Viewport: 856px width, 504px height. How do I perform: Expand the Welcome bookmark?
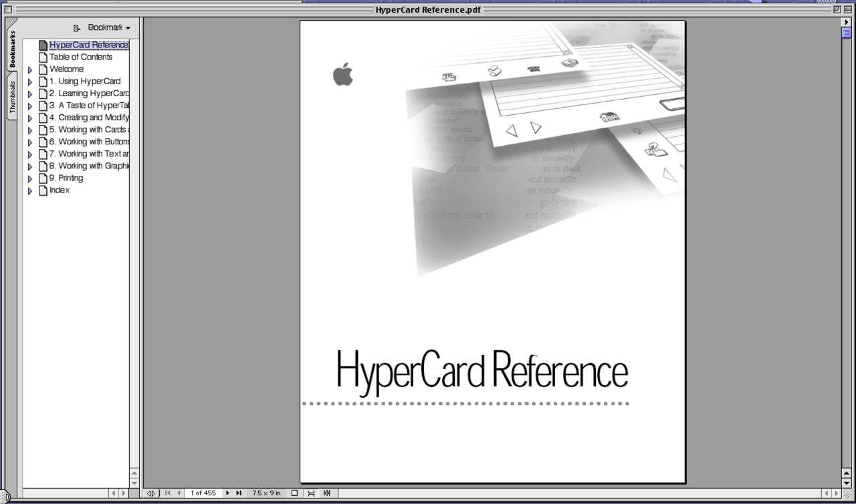tap(30, 70)
